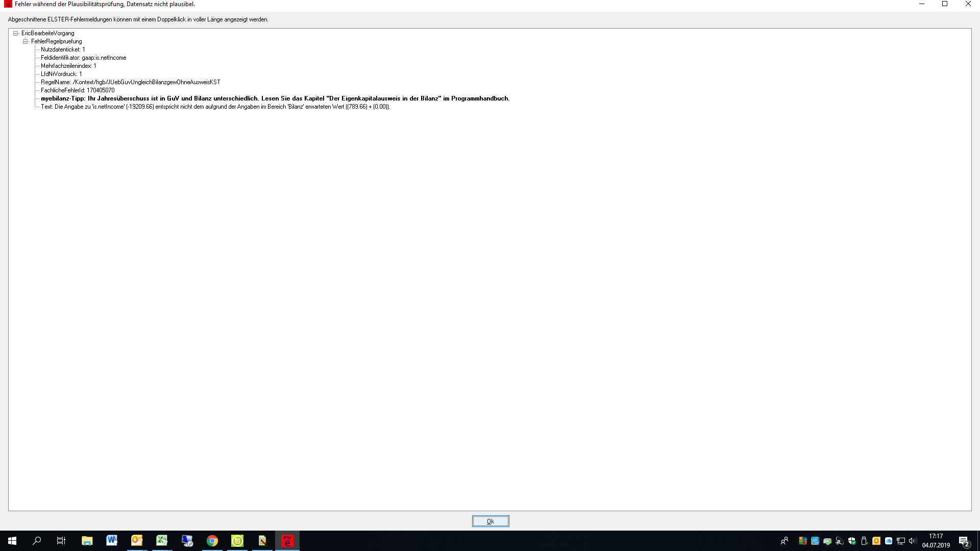
Task: Click the myebilanz taskbar button
Action: click(287, 541)
